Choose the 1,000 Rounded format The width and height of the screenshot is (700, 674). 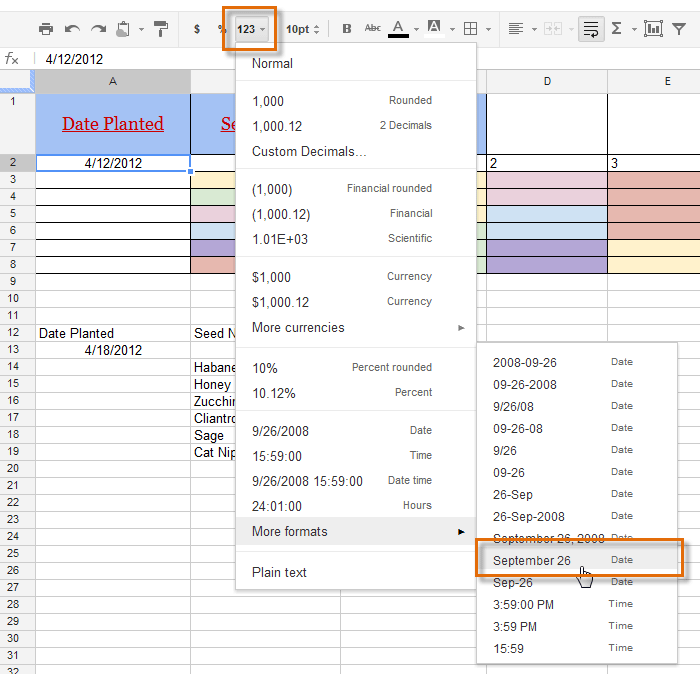(356, 101)
